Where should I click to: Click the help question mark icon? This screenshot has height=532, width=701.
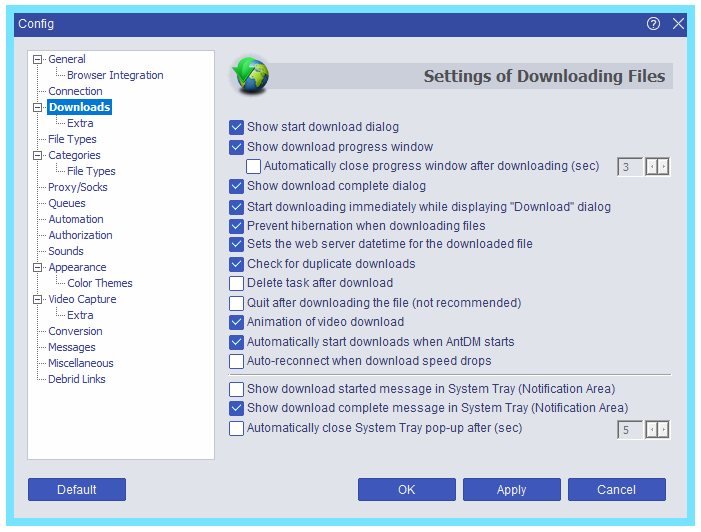653,24
